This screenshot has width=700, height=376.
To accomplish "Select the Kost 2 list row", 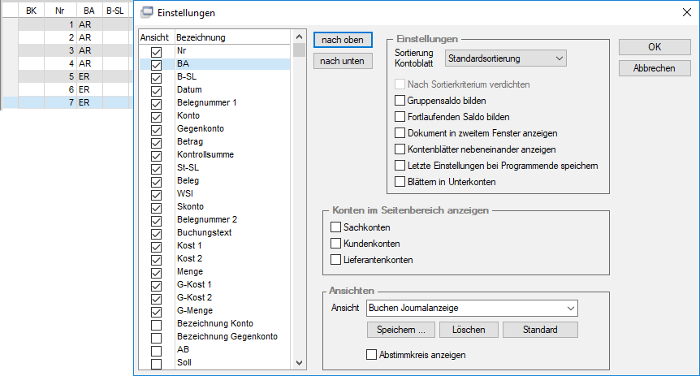I will (x=215, y=259).
